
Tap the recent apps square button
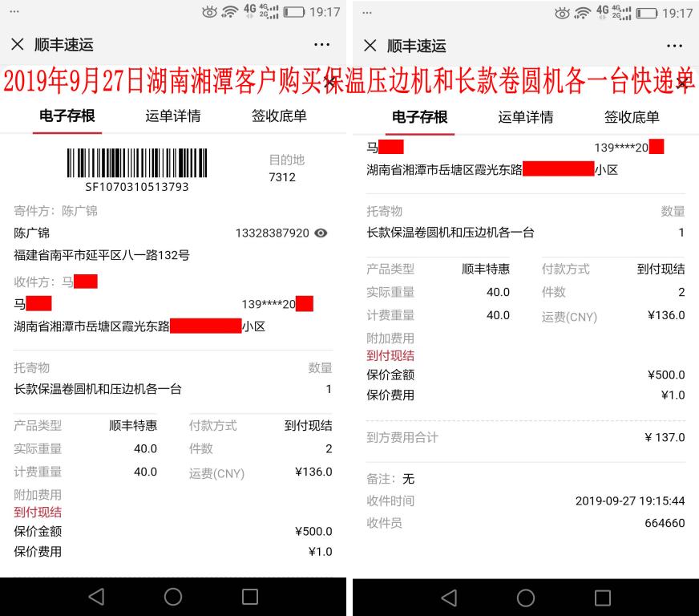(248, 597)
